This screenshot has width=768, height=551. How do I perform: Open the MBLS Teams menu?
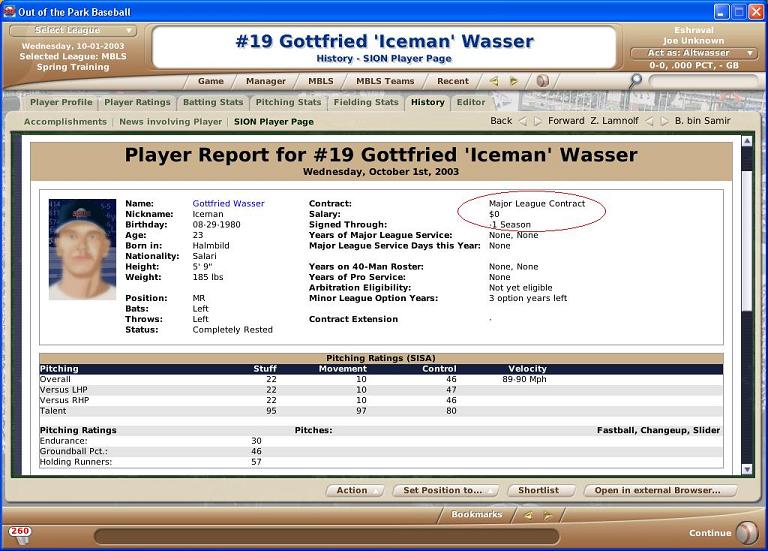click(x=385, y=81)
